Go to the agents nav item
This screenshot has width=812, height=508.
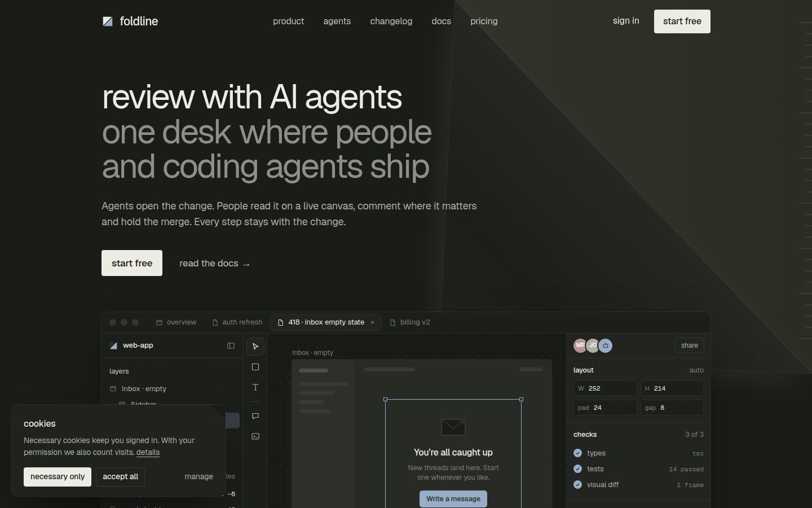point(337,21)
